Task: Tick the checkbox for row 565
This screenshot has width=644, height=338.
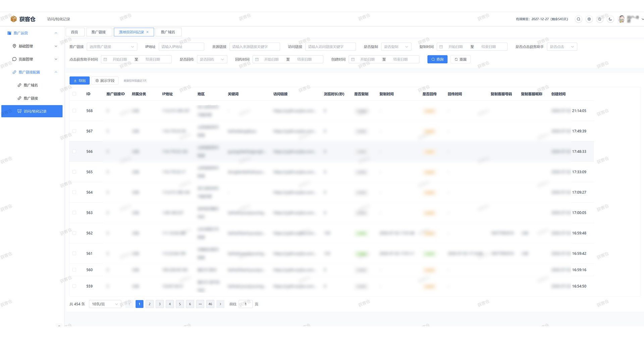Action: (74, 172)
